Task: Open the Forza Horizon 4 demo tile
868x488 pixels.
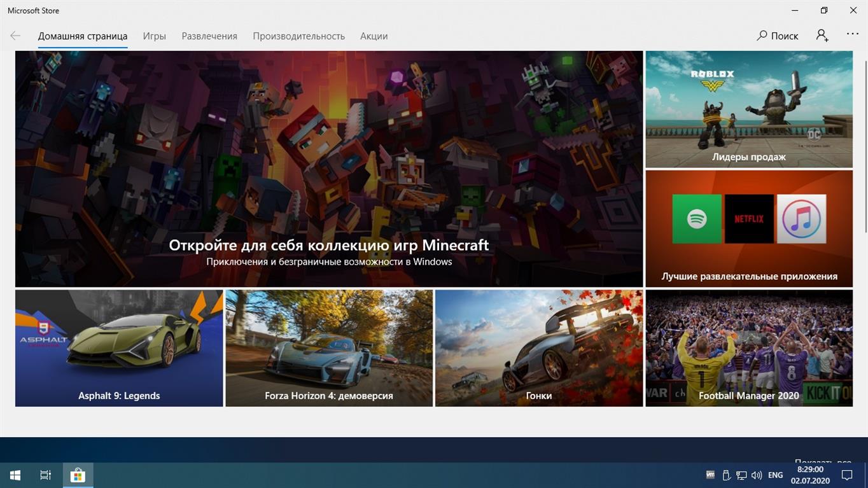Action: (x=329, y=348)
